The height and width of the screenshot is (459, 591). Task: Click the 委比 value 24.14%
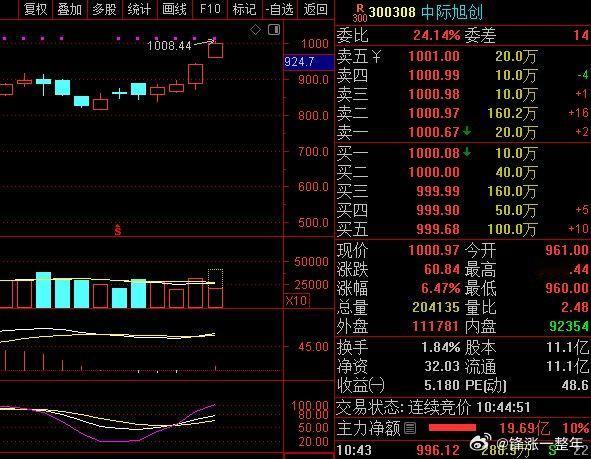pos(436,35)
